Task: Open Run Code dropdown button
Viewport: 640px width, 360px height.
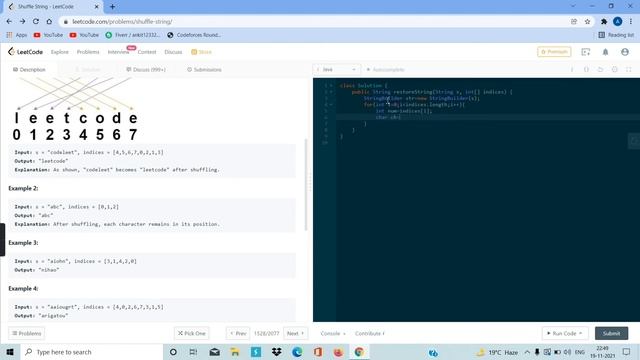Action: click(565, 333)
